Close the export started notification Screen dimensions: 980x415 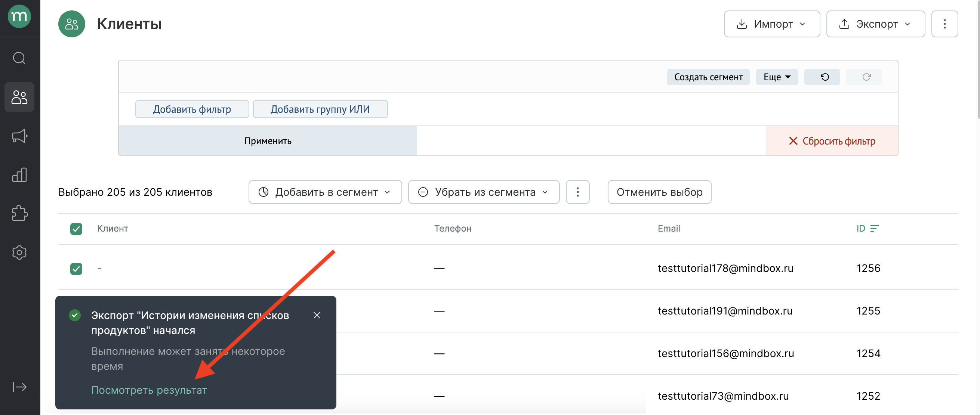point(317,315)
